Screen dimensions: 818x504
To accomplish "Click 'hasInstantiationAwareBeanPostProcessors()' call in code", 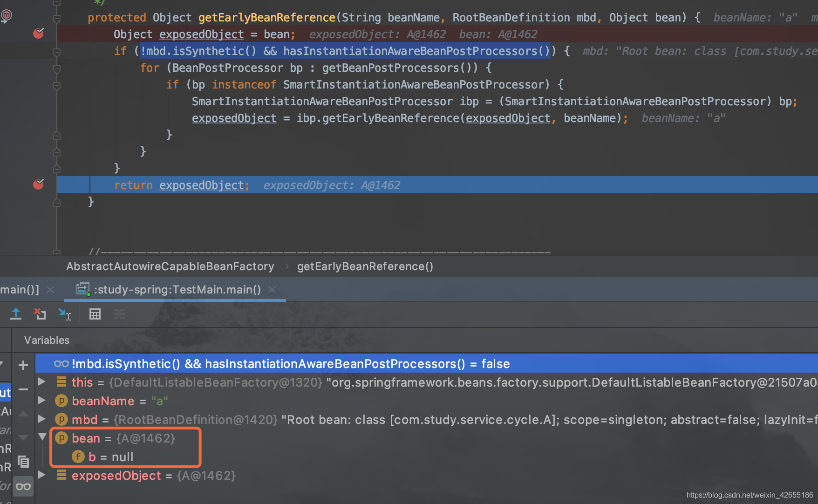I will (x=416, y=51).
